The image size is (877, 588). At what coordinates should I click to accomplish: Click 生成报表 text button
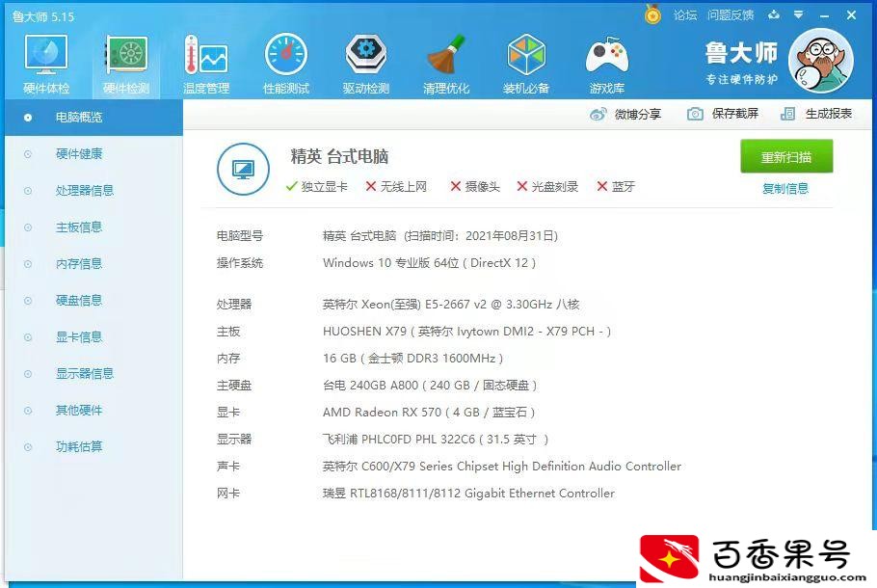point(829,114)
